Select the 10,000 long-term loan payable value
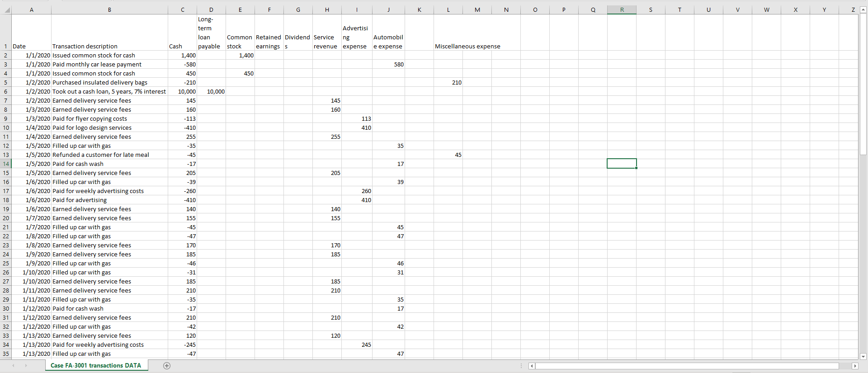This screenshot has height=373, width=868. point(211,91)
